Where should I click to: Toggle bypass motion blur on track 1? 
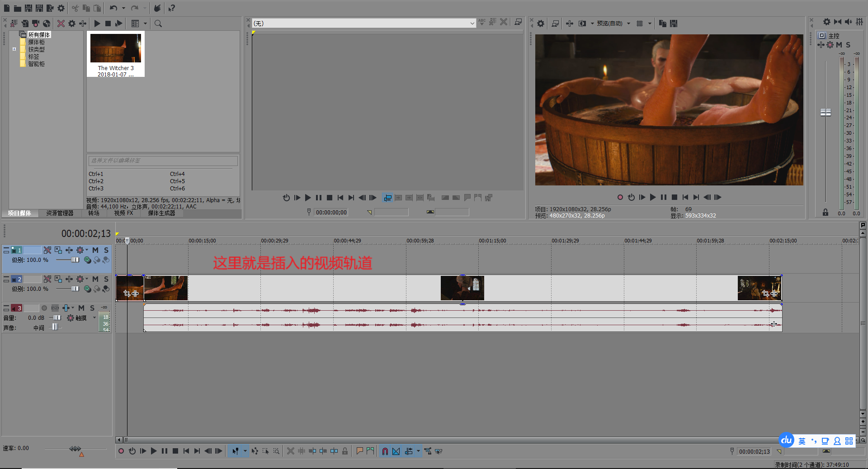click(x=47, y=250)
